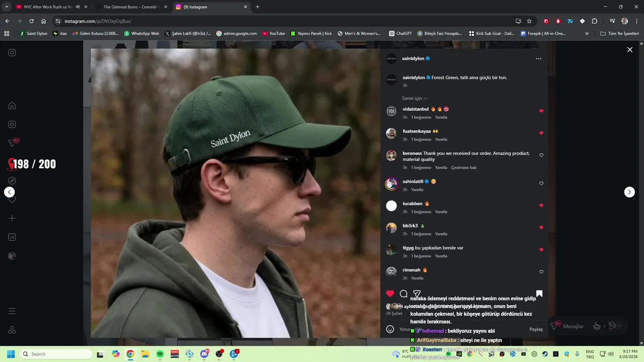Like rimenah's comment with heart
644x362 pixels.
pyautogui.click(x=541, y=271)
